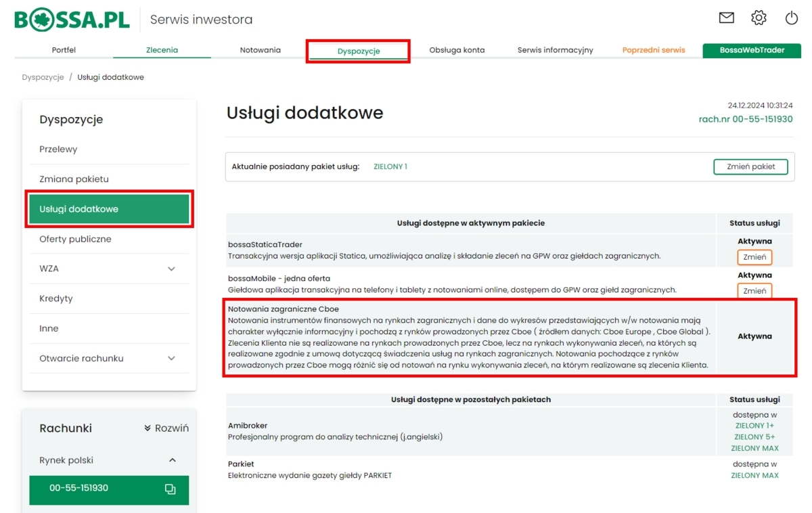Click the Dyspozycje breadcrumb link
The image size is (812, 513).
(43, 77)
